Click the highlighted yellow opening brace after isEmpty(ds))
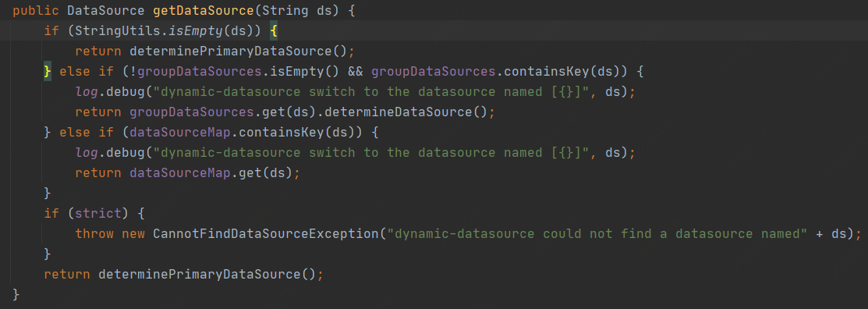 [x=274, y=31]
